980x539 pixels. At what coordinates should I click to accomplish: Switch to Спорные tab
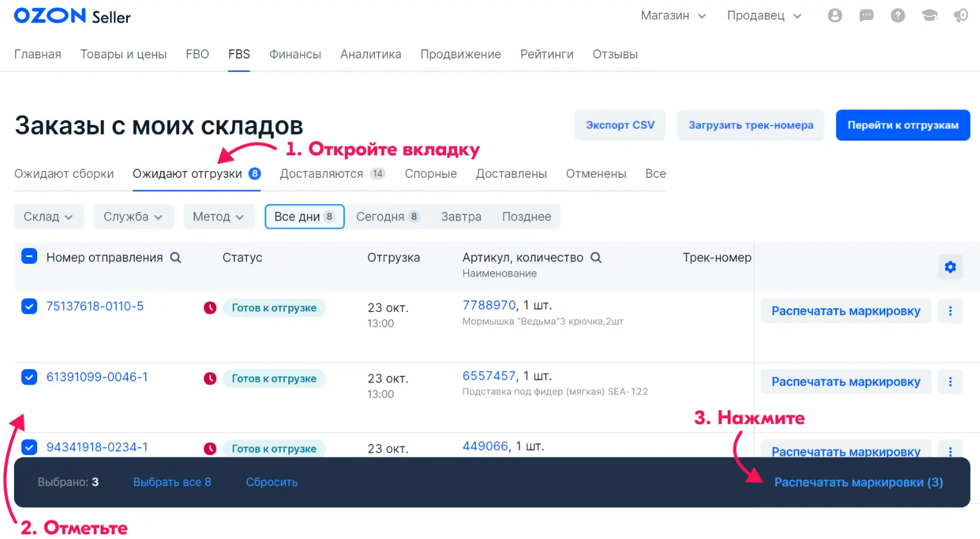(x=431, y=174)
